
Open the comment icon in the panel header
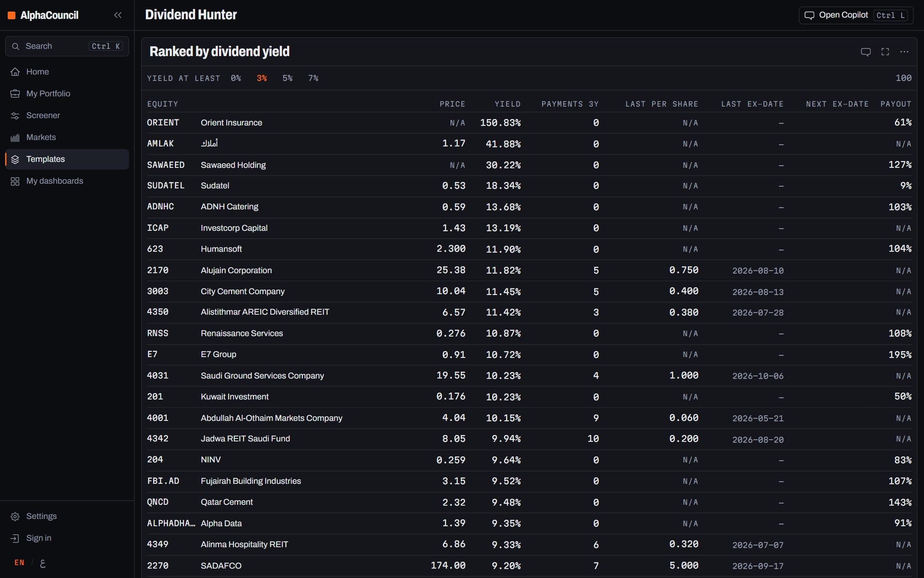865,52
